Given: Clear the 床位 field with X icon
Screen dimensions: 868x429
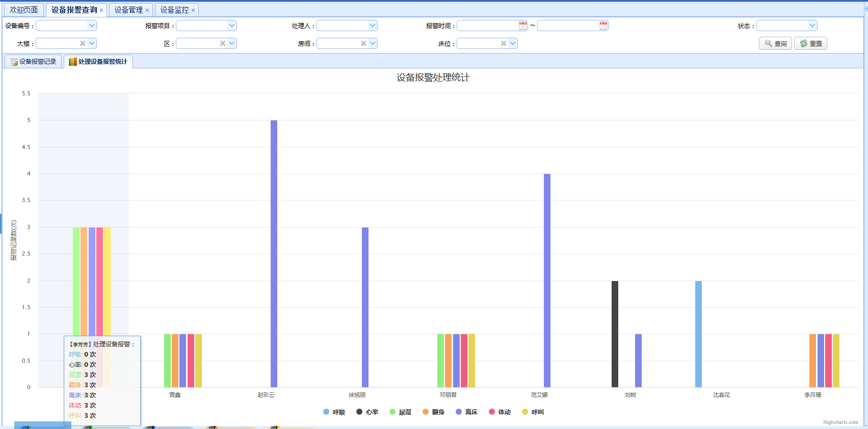Looking at the screenshot, I should point(504,43).
